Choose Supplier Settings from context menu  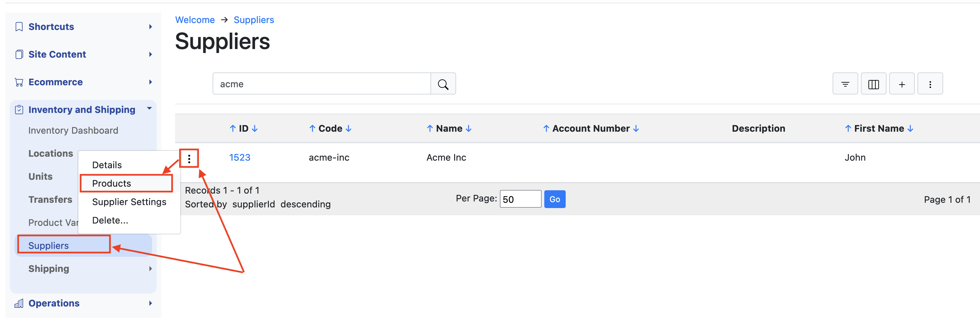[129, 201]
